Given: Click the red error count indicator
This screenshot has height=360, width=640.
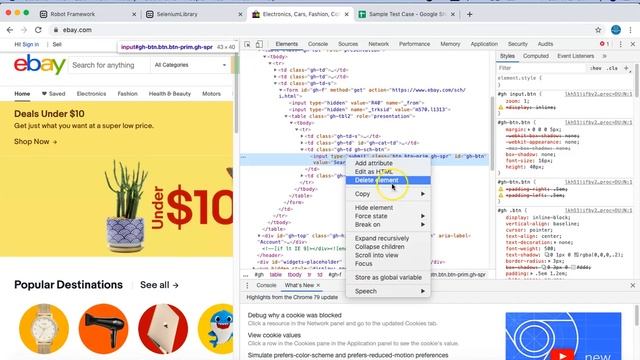Looking at the screenshot, I should [x=604, y=44].
